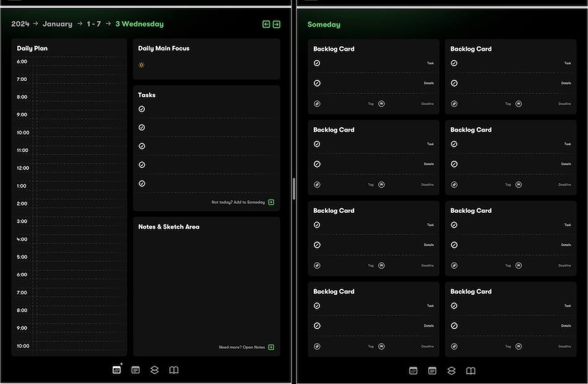Click the tag icon in the top-right Backlog Card
Viewport: 588px width, 384px height.
coord(454,104)
